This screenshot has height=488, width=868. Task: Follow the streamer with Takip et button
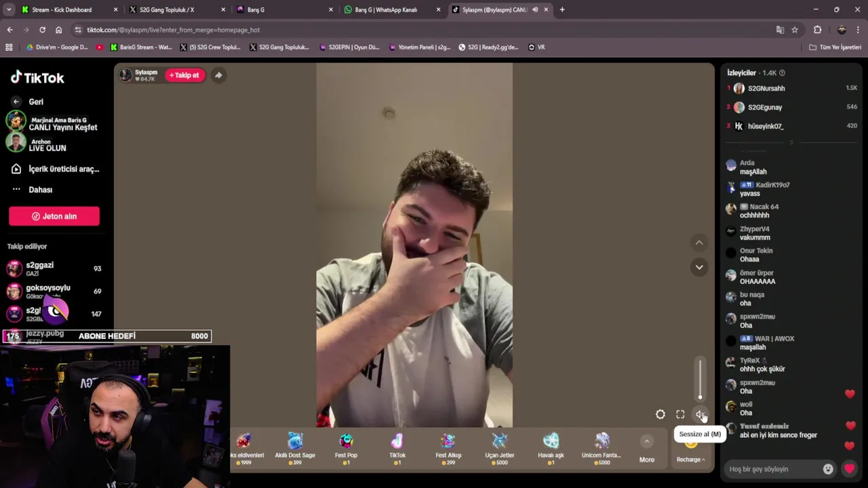(x=184, y=75)
